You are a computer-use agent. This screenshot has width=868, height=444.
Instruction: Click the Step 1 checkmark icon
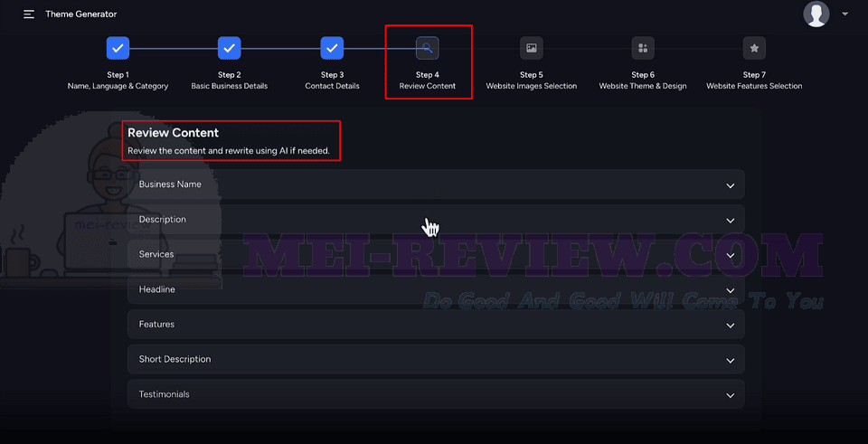click(118, 48)
